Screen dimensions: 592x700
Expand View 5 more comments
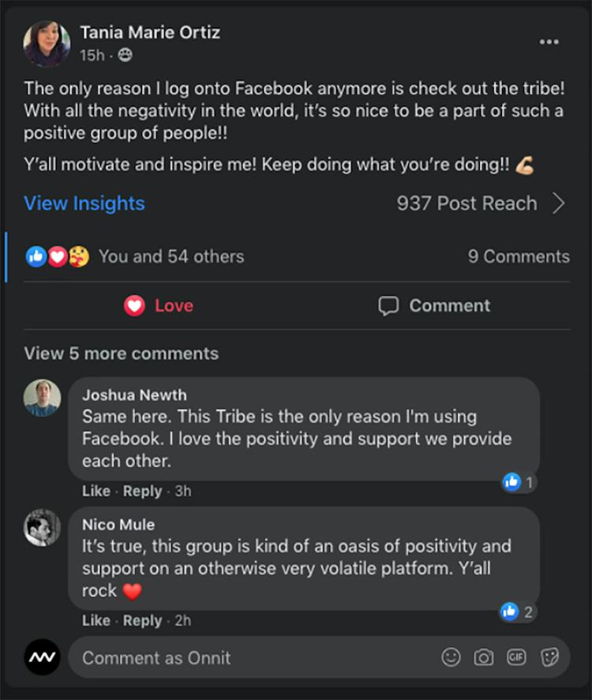point(121,354)
